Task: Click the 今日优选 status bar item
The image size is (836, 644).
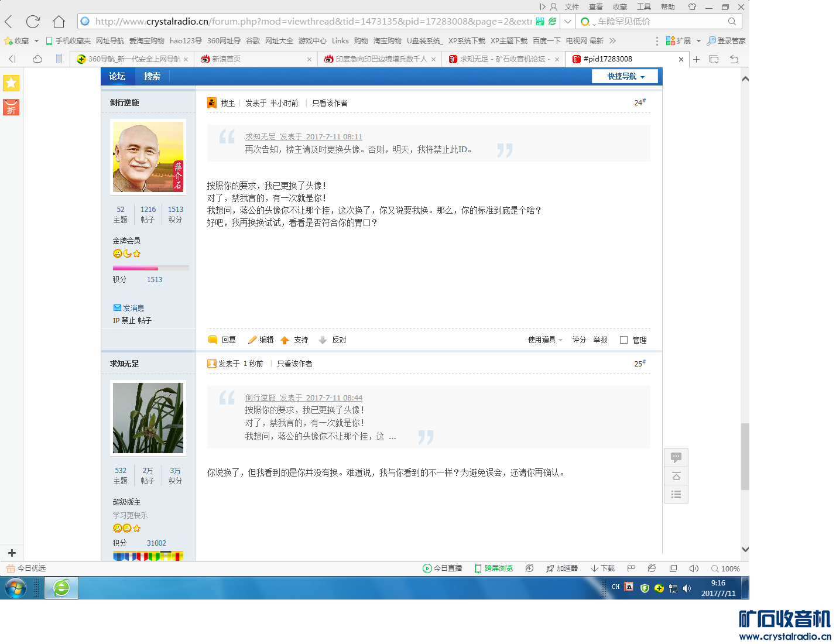Action: (x=26, y=568)
